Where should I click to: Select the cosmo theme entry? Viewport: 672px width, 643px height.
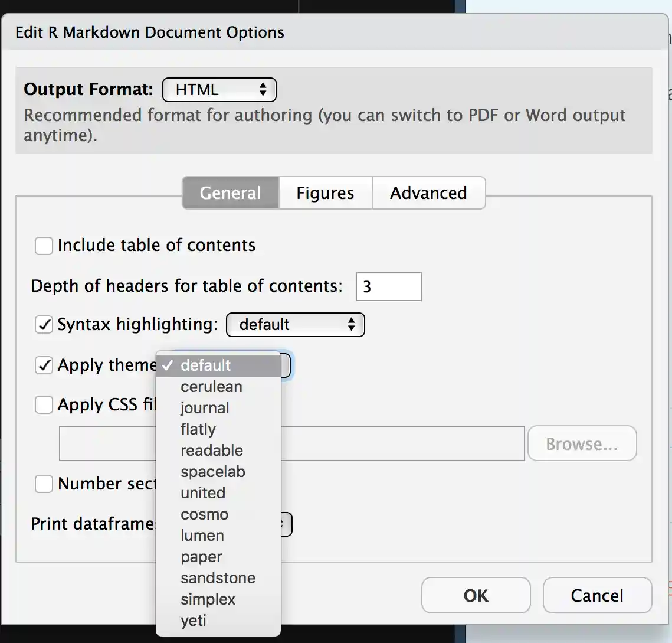tap(204, 514)
